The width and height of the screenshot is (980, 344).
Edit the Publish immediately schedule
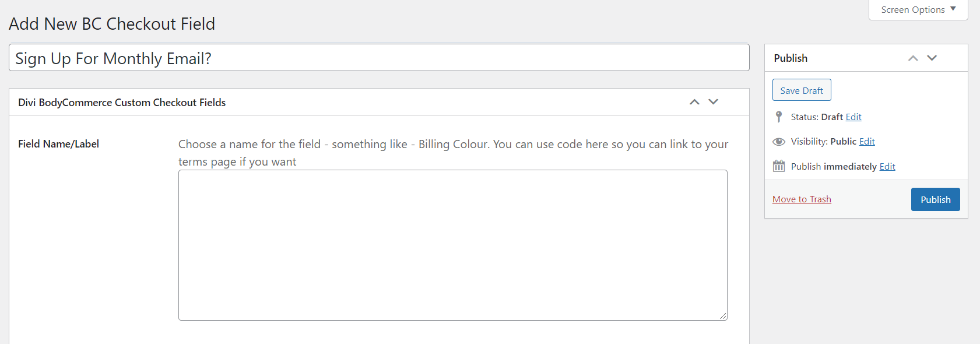[887, 167]
